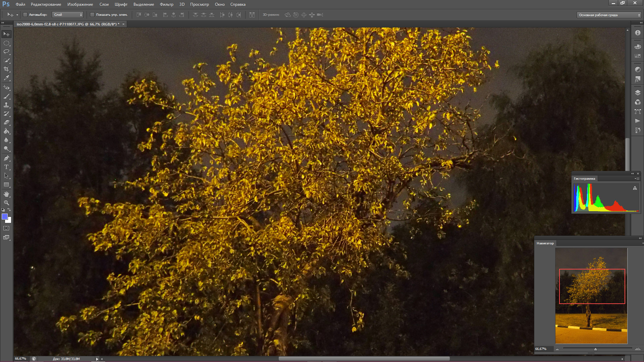
Task: Select the Eyedropper tool
Action: (x=6, y=78)
